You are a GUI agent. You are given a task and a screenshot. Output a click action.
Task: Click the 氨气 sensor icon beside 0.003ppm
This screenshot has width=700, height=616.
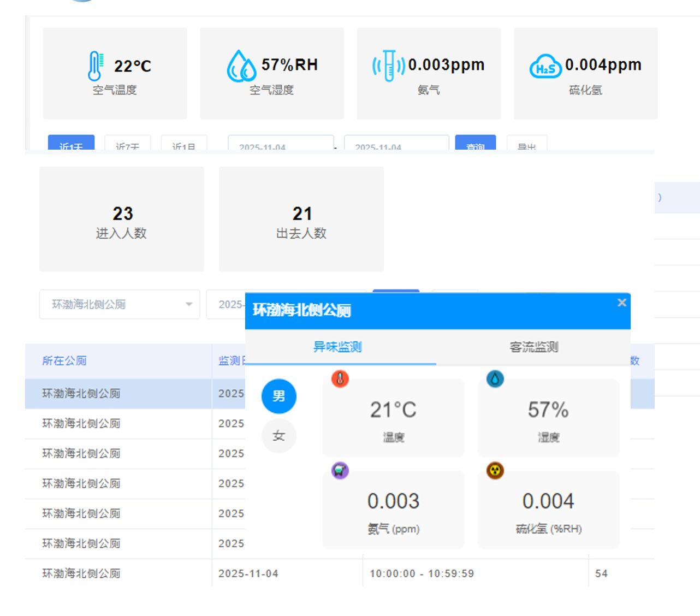[x=389, y=66]
